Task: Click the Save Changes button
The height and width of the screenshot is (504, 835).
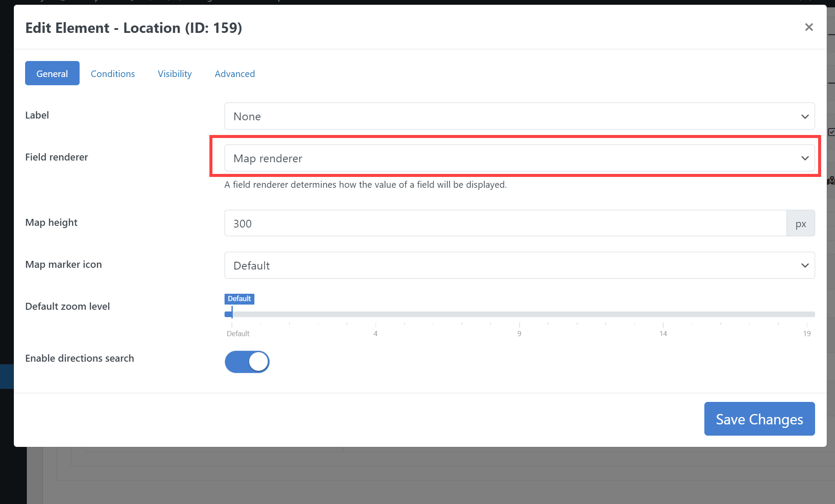Action: pyautogui.click(x=759, y=419)
